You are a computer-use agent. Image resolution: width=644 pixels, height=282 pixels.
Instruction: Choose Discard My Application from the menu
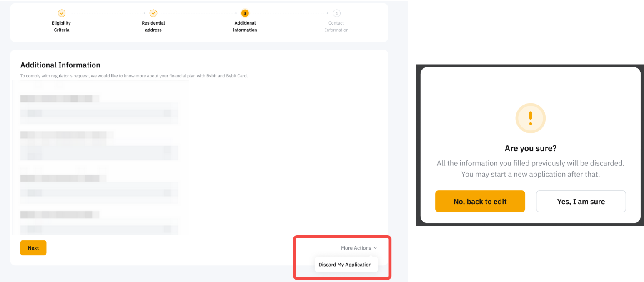(345, 265)
